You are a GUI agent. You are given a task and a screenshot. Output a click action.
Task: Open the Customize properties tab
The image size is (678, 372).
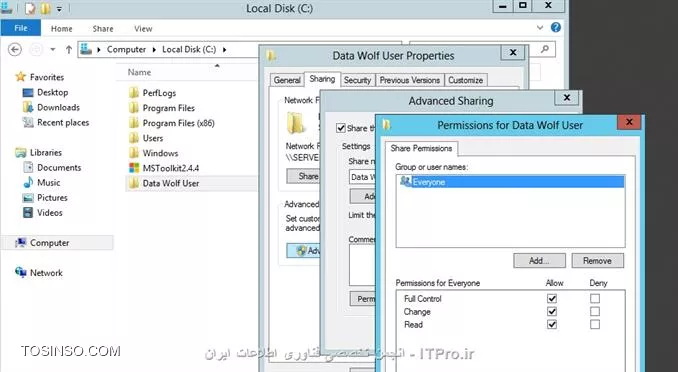tap(466, 80)
